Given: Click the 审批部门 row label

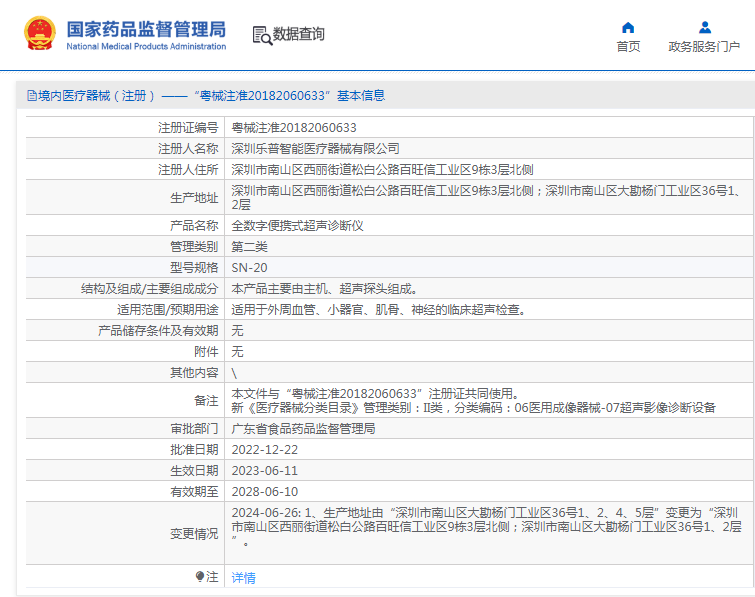Looking at the screenshot, I should point(194,429).
